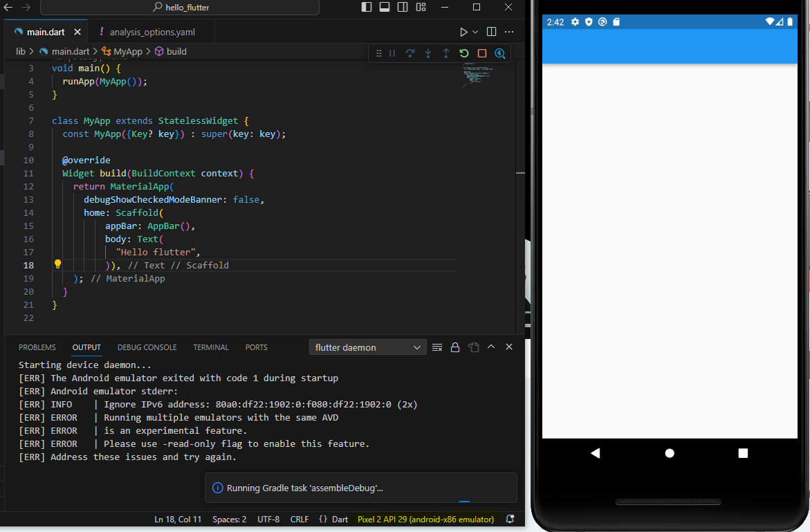The height and width of the screenshot is (532, 810).
Task: Change language mode via Dart status item
Action: point(340,519)
